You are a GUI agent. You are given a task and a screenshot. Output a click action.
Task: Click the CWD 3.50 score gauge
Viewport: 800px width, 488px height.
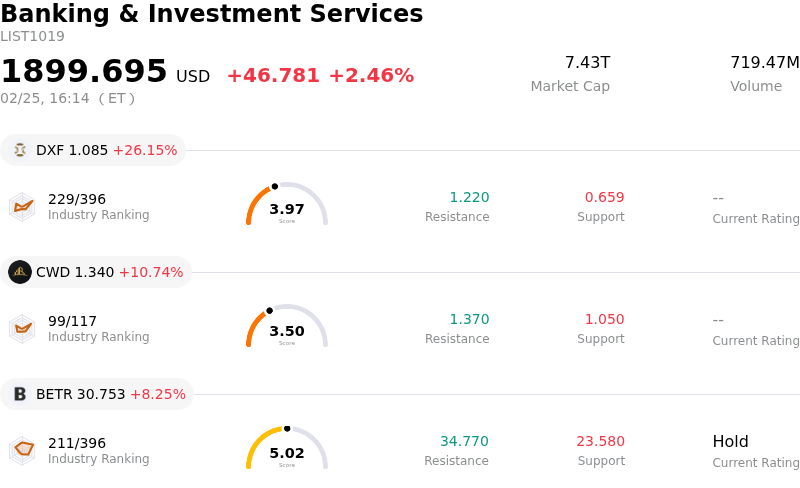click(287, 327)
